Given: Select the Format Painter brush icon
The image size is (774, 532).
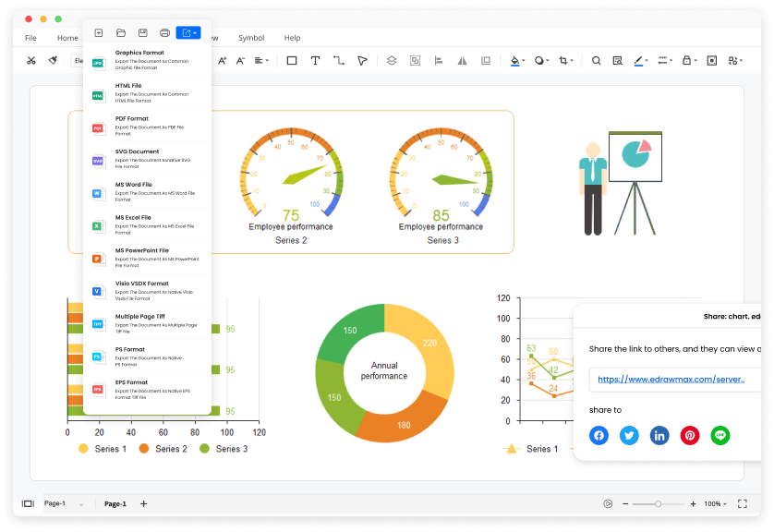Looking at the screenshot, I should (53, 60).
